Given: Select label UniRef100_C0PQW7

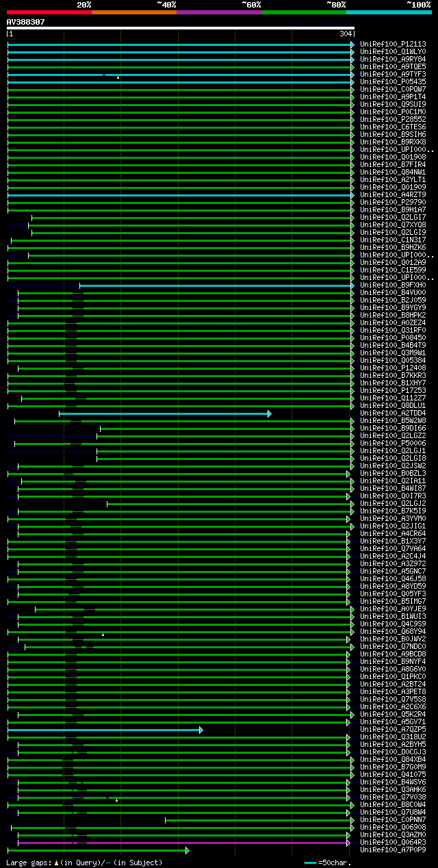Looking at the screenshot, I should 393,89.
